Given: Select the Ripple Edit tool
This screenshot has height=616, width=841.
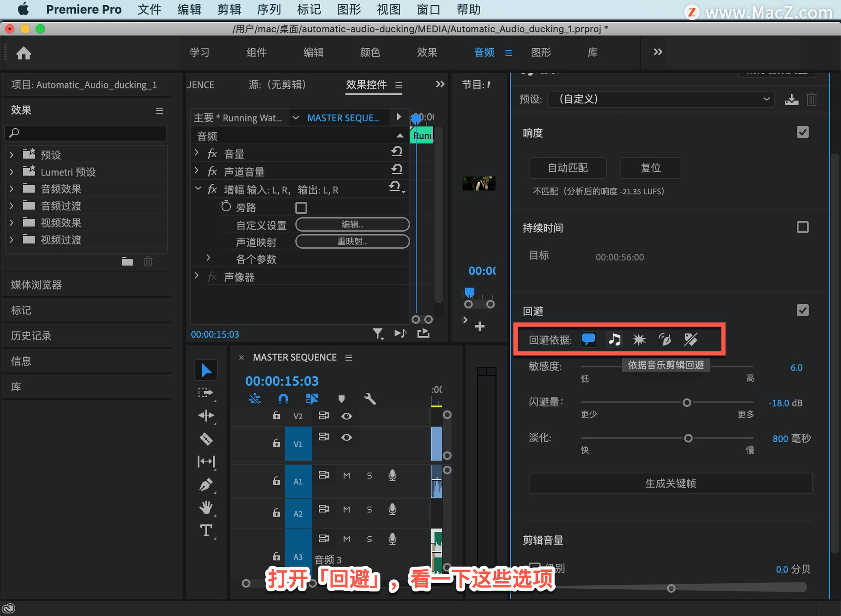Looking at the screenshot, I should point(206,415).
